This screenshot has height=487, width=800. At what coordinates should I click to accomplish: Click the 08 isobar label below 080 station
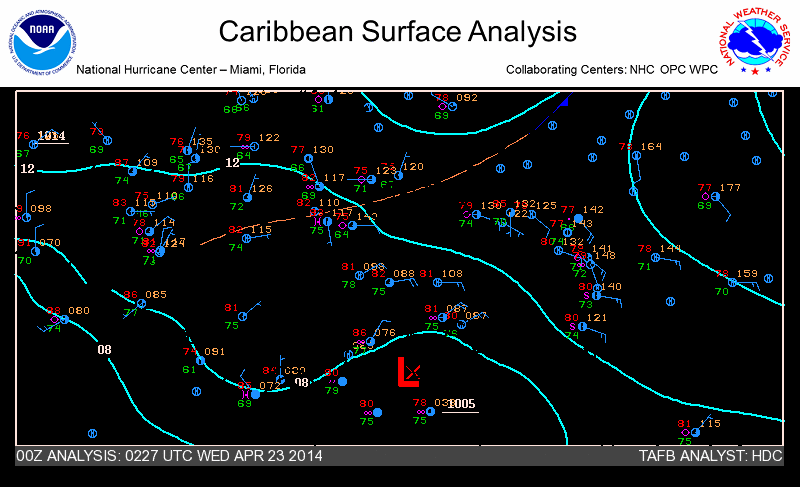click(x=105, y=350)
